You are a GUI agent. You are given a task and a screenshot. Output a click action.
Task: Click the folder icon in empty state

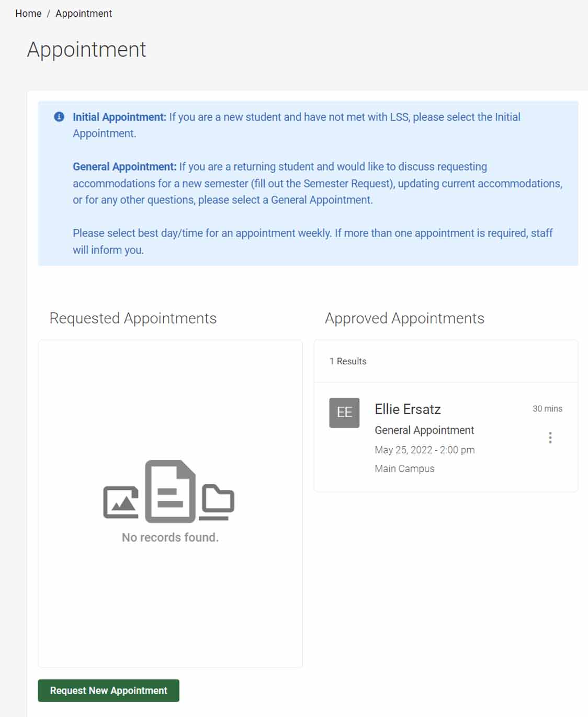pos(217,502)
